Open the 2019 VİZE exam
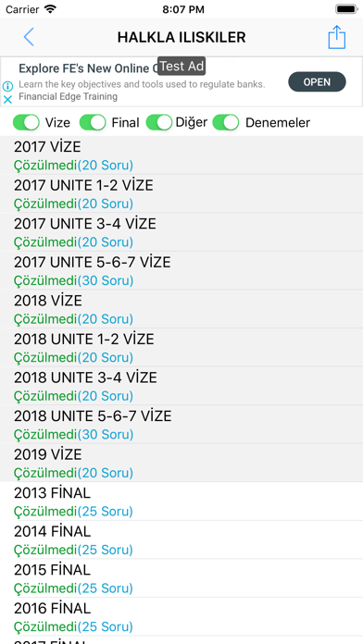This screenshot has height=644, width=363. point(181,463)
